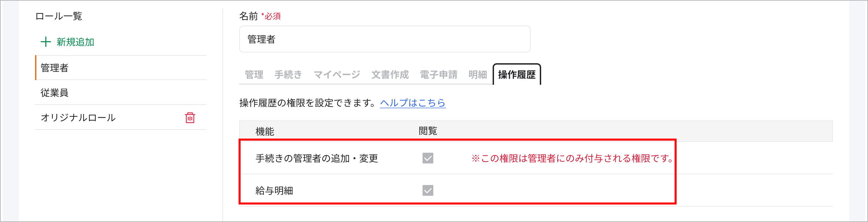Click the 閲覧 column header
This screenshot has height=222, width=868.
click(x=428, y=131)
